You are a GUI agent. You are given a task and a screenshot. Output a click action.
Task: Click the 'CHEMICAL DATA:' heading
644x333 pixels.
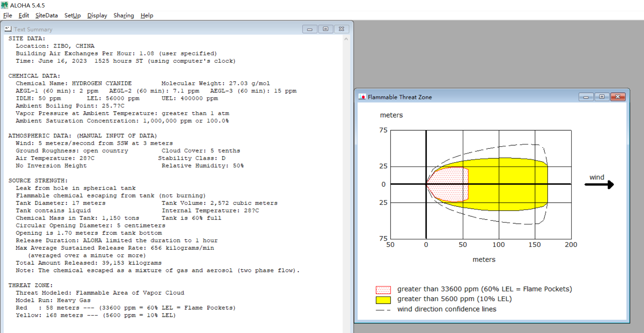tap(34, 76)
